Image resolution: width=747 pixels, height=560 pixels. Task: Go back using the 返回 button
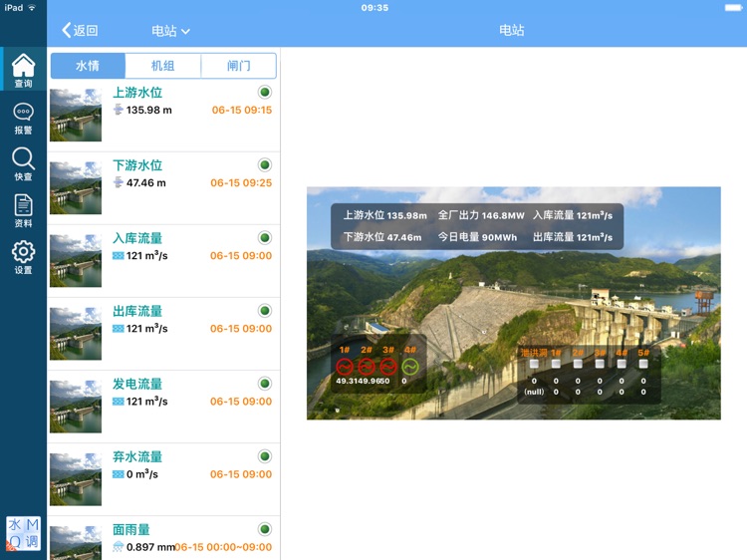tap(80, 31)
